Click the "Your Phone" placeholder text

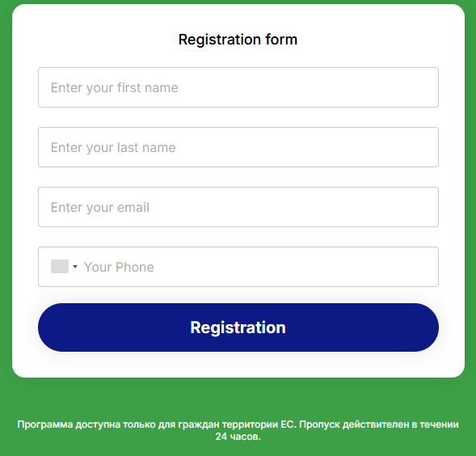(119, 267)
